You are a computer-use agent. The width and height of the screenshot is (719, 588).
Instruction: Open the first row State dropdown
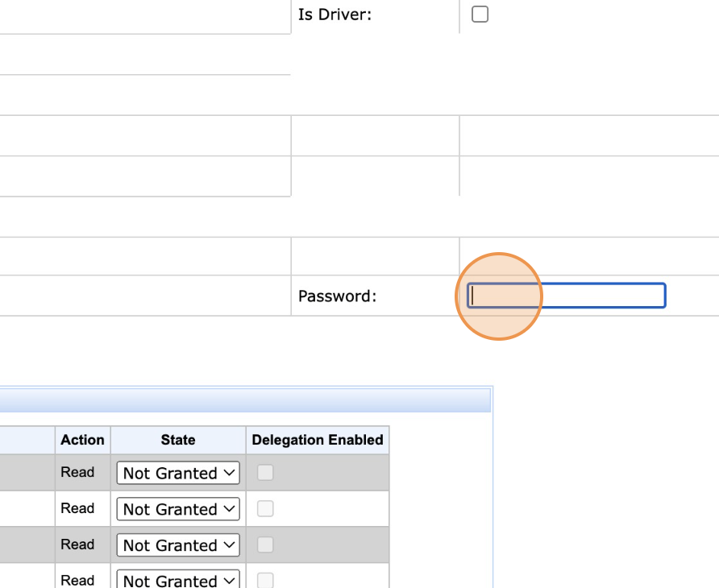[x=178, y=473]
